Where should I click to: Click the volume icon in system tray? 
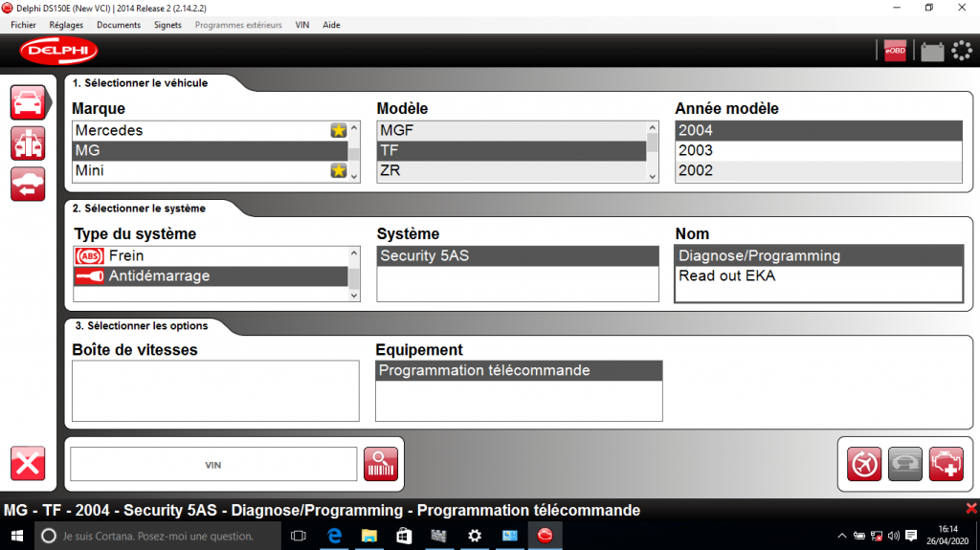tap(894, 536)
